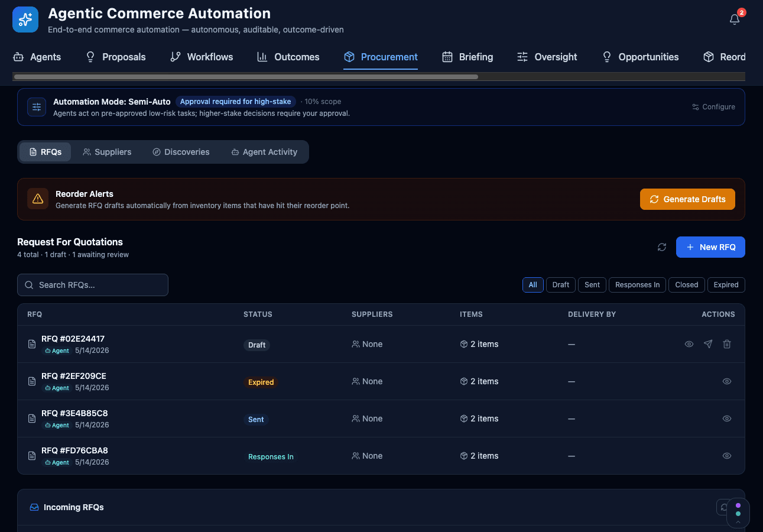Select the All status filter
763x532 pixels.
pyautogui.click(x=533, y=285)
